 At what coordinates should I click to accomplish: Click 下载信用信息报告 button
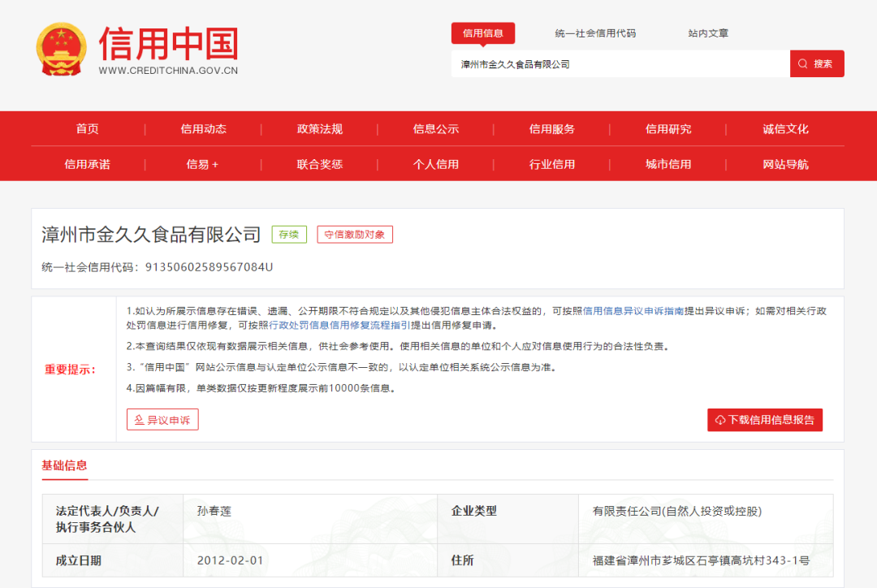point(765,420)
